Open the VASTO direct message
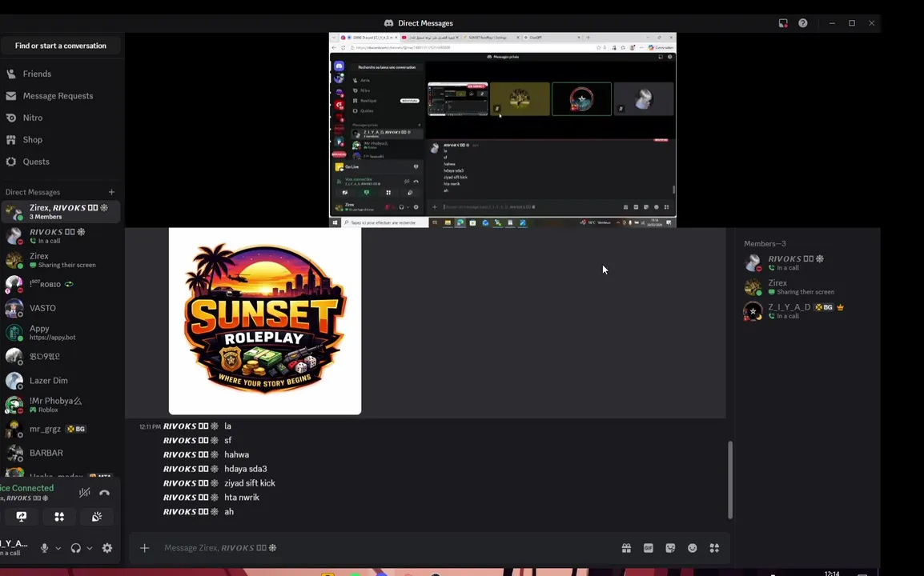The height and width of the screenshot is (576, 924). point(60,308)
